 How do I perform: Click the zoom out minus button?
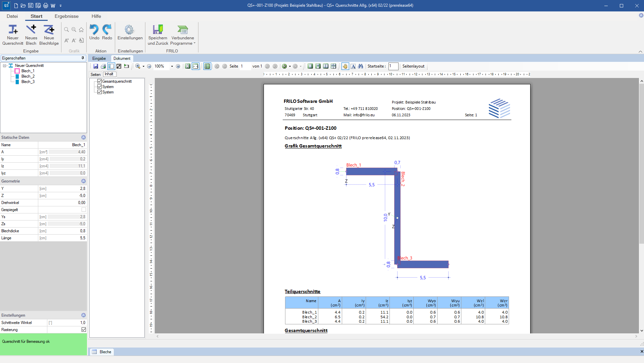[x=149, y=66]
